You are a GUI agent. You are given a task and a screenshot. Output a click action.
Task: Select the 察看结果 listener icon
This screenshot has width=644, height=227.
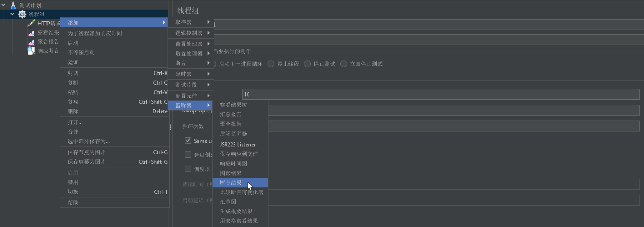(31, 33)
